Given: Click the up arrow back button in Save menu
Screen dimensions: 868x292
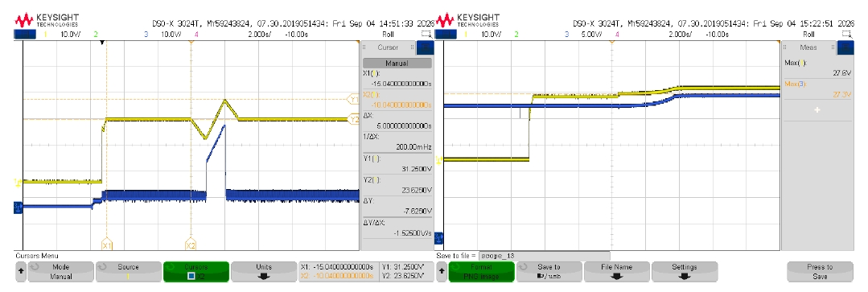Looking at the screenshot, I should pos(441,272).
